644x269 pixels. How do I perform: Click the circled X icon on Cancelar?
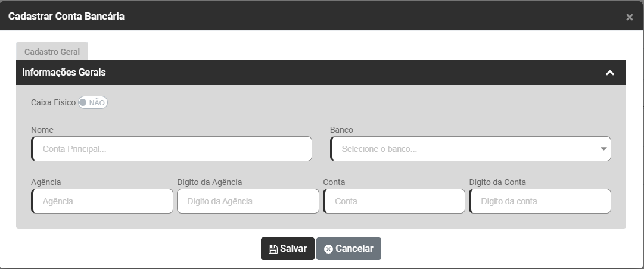click(328, 249)
